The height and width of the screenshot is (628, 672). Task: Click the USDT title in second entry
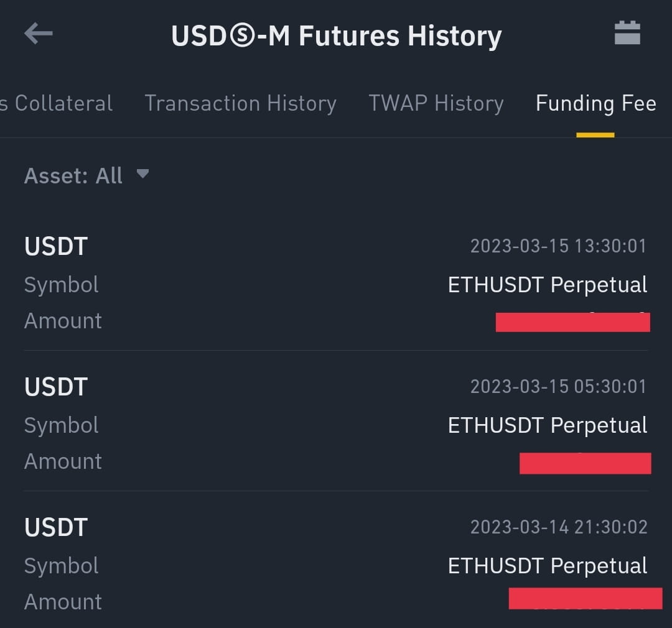pyautogui.click(x=56, y=387)
